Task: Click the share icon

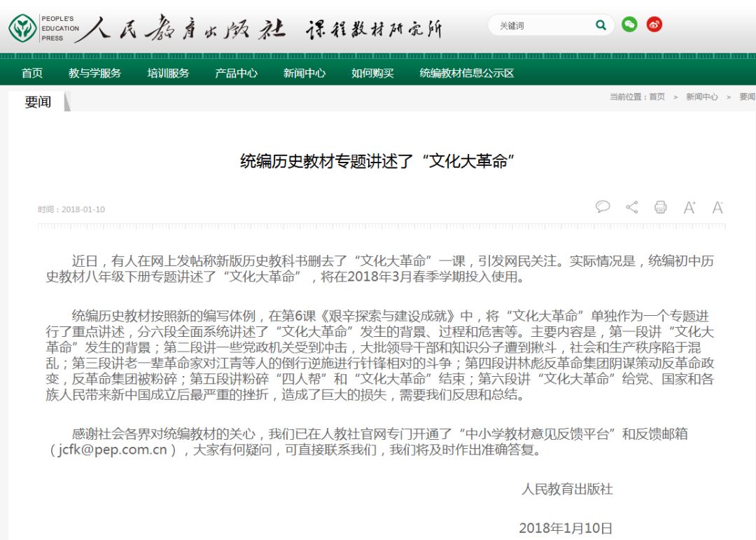Action: (631, 207)
